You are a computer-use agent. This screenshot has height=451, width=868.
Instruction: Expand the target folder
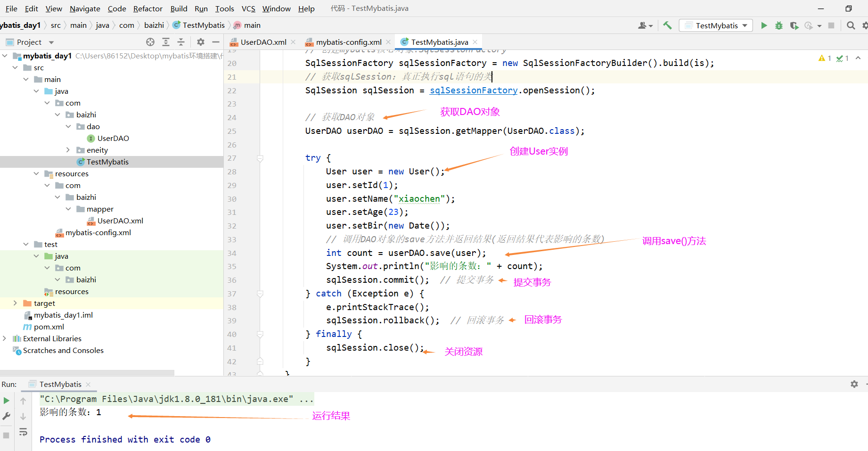click(15, 303)
